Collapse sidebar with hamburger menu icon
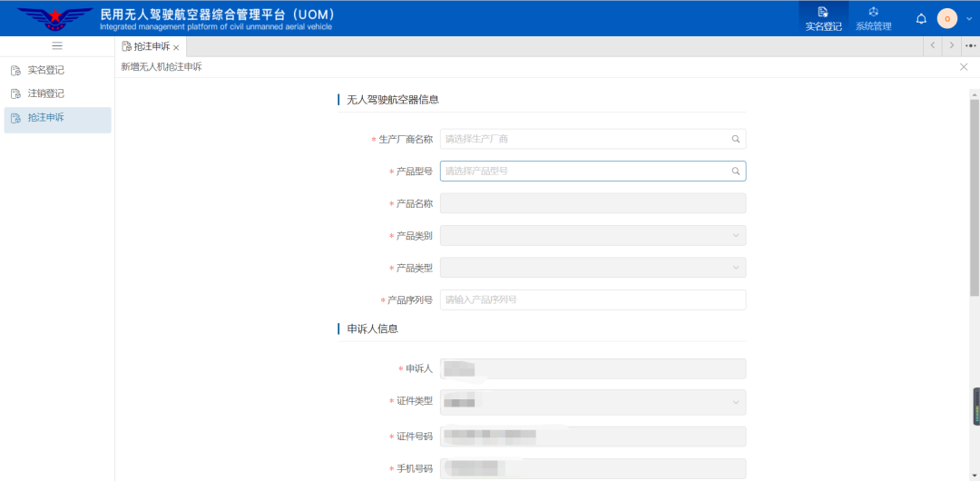Viewport: 980px width, 481px height. 57,45
